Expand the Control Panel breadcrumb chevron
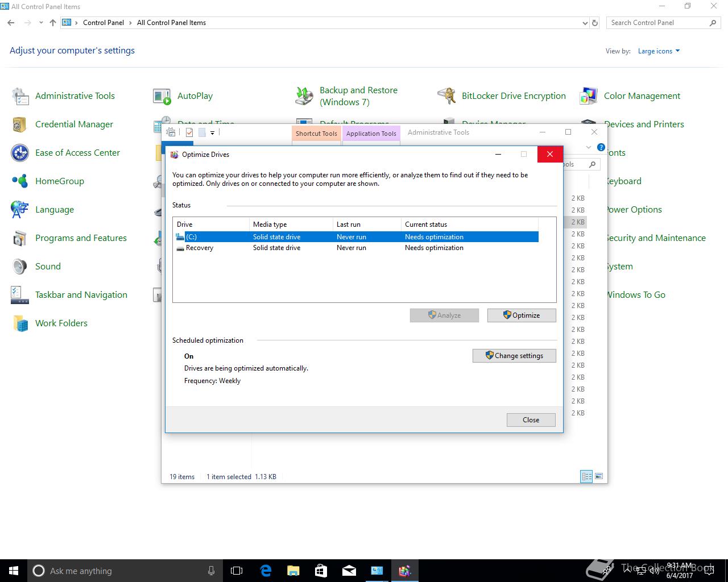The image size is (728, 582). pos(131,23)
